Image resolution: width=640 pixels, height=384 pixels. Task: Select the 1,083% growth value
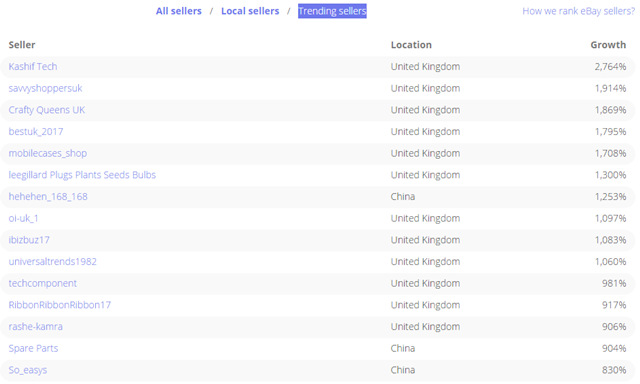610,240
